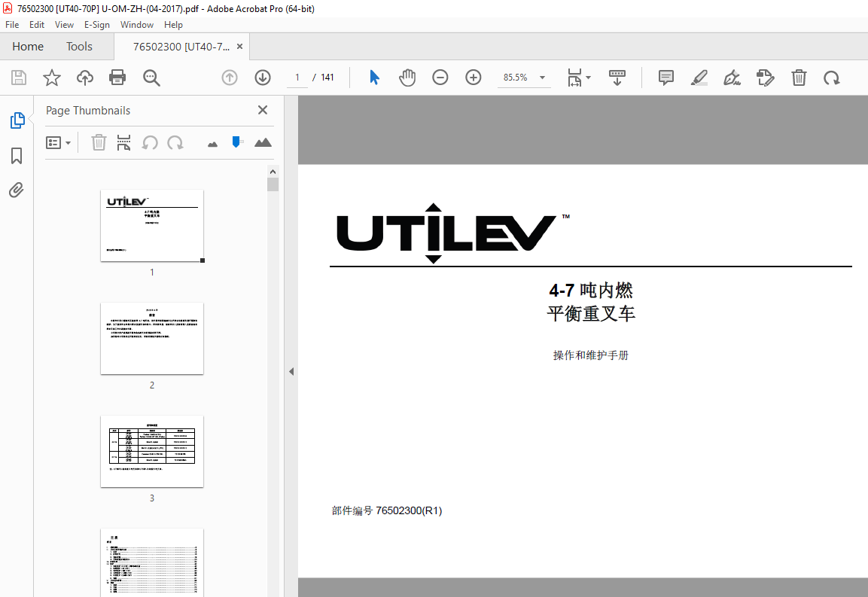
Task: Enlarge thumbnail size large mountain icon
Action: tap(263, 143)
